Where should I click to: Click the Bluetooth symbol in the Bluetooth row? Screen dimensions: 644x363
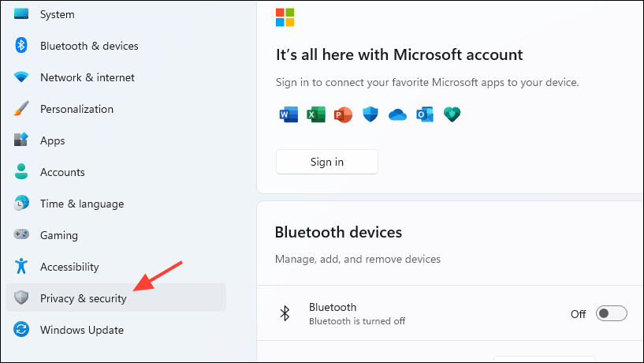click(285, 313)
